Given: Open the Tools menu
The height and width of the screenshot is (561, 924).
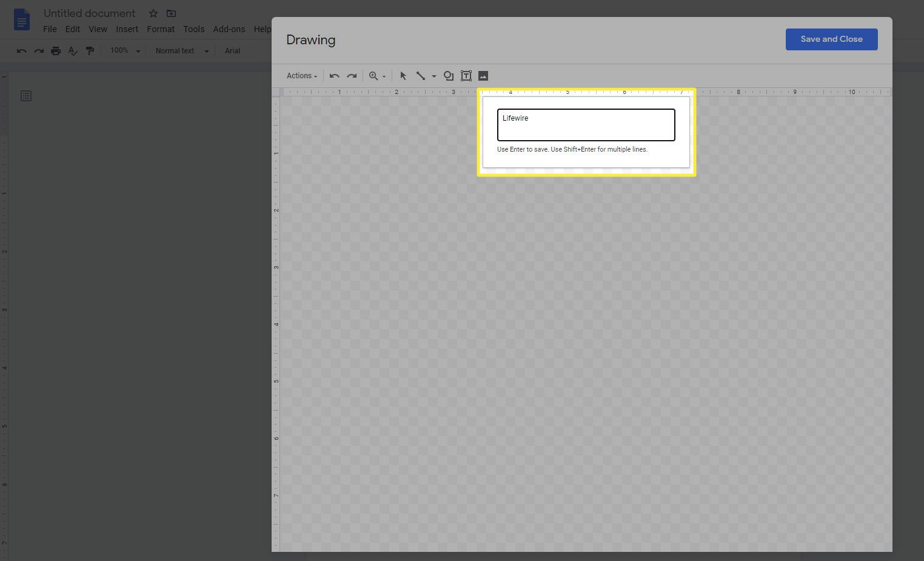Looking at the screenshot, I should (194, 29).
